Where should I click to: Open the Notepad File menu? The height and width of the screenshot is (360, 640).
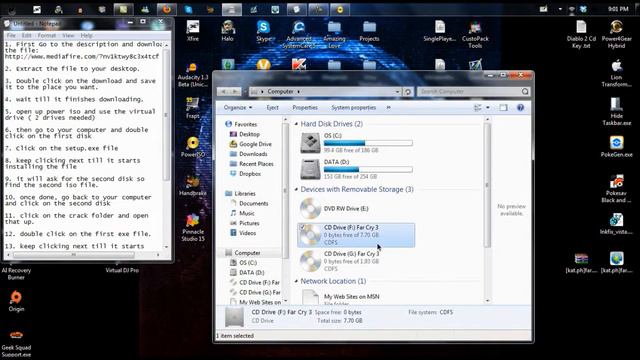(x=11, y=36)
